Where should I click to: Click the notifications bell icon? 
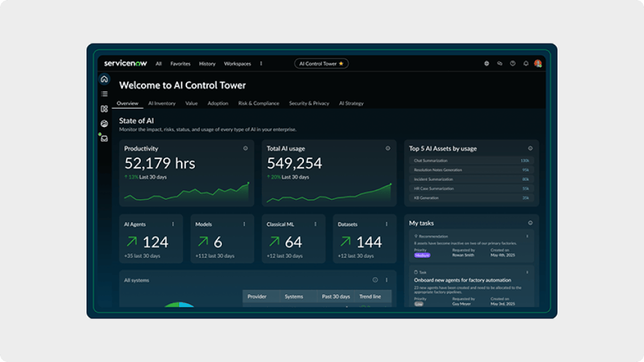click(526, 64)
